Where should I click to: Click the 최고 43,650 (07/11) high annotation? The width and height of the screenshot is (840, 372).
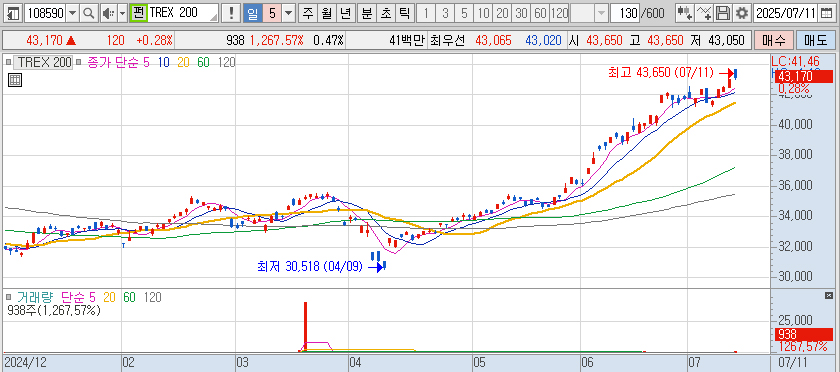coord(661,72)
